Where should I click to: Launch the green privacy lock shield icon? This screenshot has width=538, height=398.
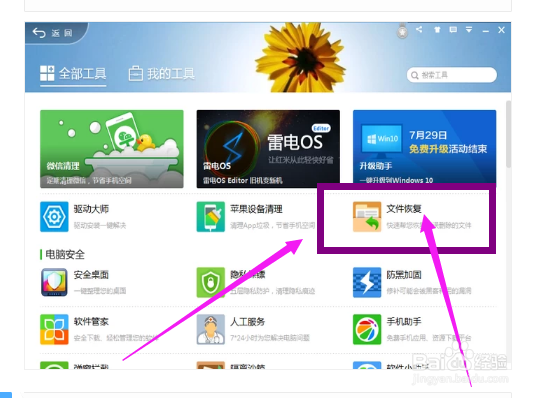[211, 282]
